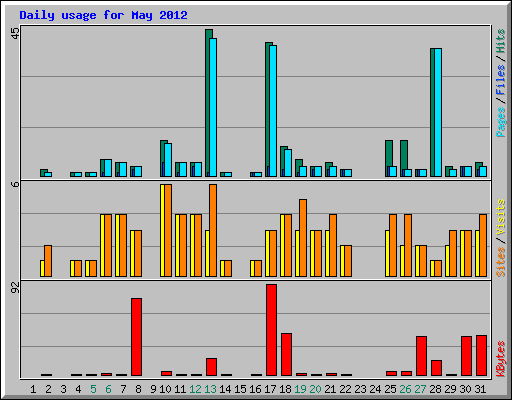512x400 pixels.
Task: Select day 23 on the x-axis
Action: pos(360,389)
